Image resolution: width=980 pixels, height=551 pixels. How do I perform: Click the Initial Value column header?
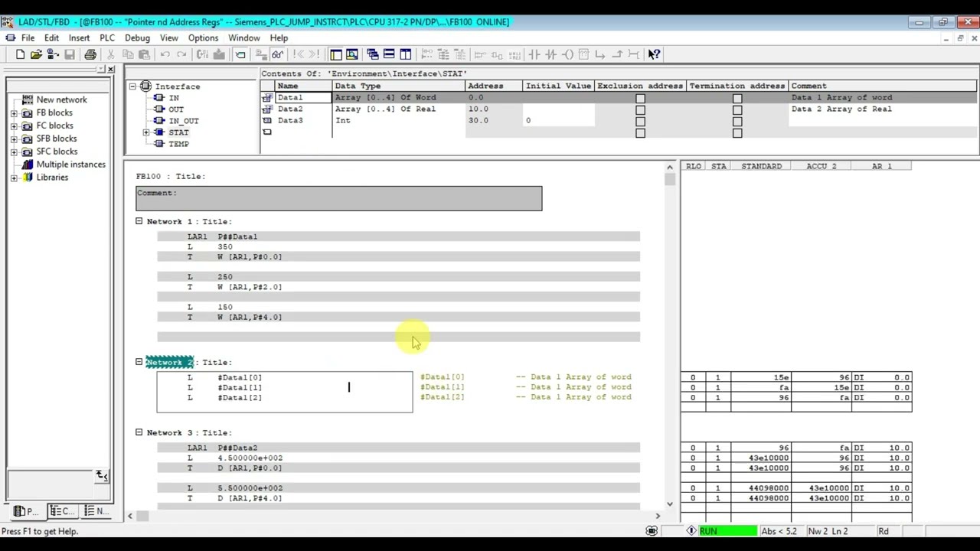click(x=558, y=86)
